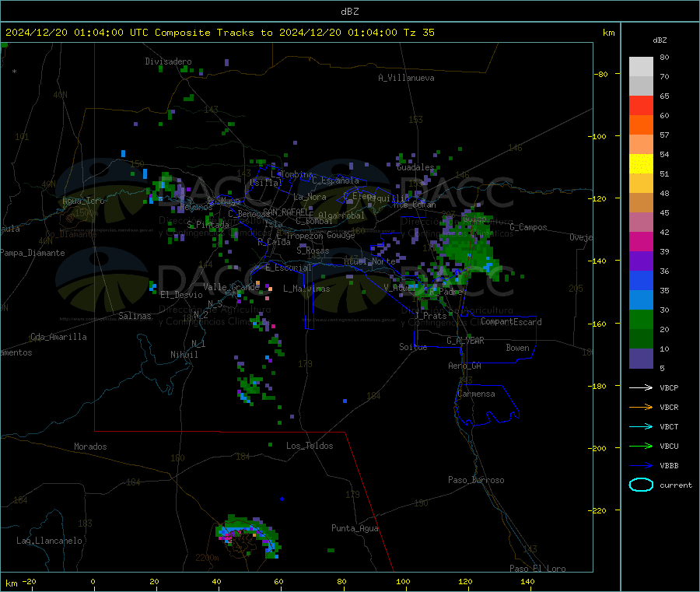Click the Los_Toldos map label
700x592 pixels.
310,446
